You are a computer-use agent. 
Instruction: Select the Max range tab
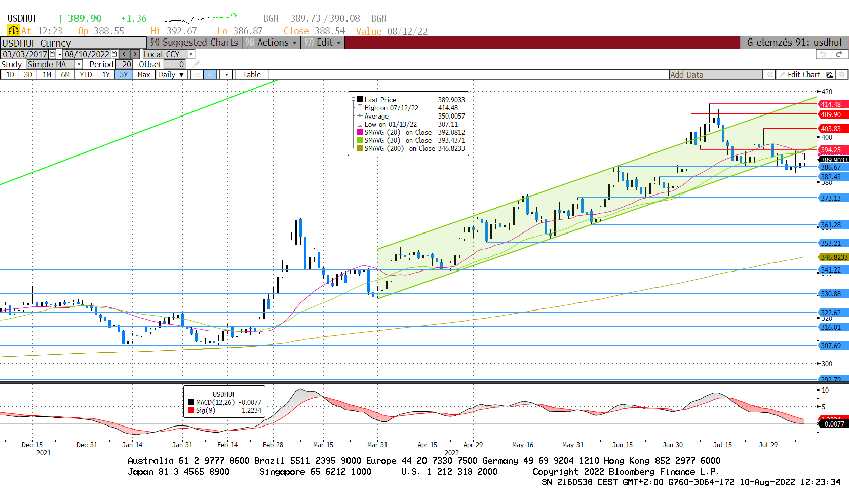144,75
